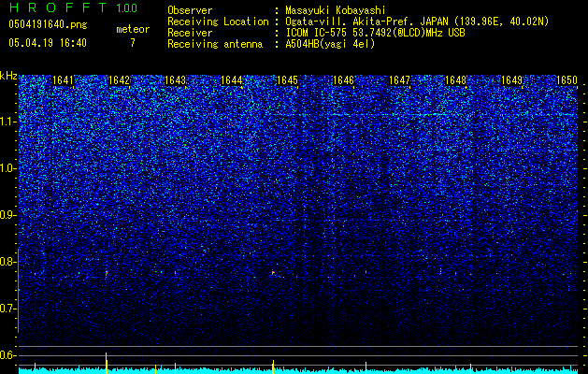Viewport: 588px width, 374px height.
Task: Click the 1647 time axis label
Action: click(x=400, y=80)
